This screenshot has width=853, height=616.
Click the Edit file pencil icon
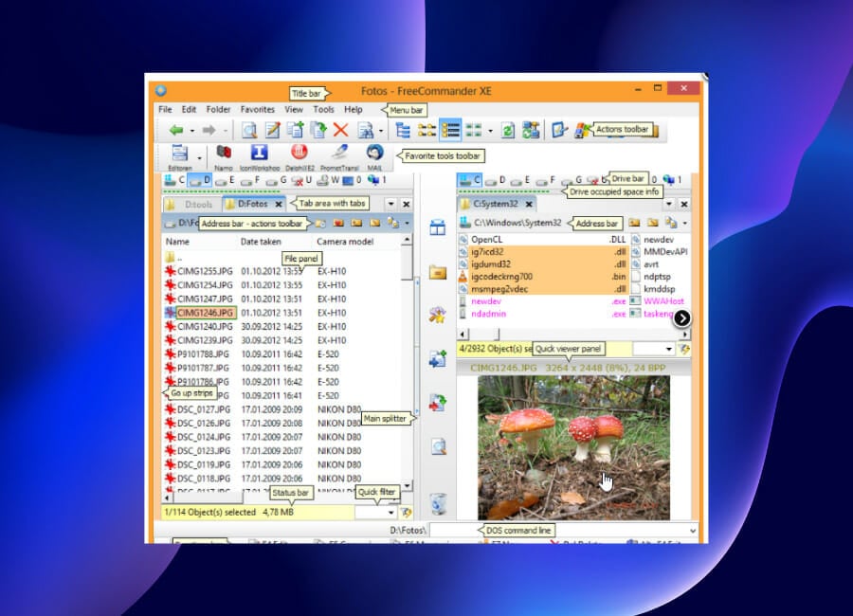tap(273, 130)
